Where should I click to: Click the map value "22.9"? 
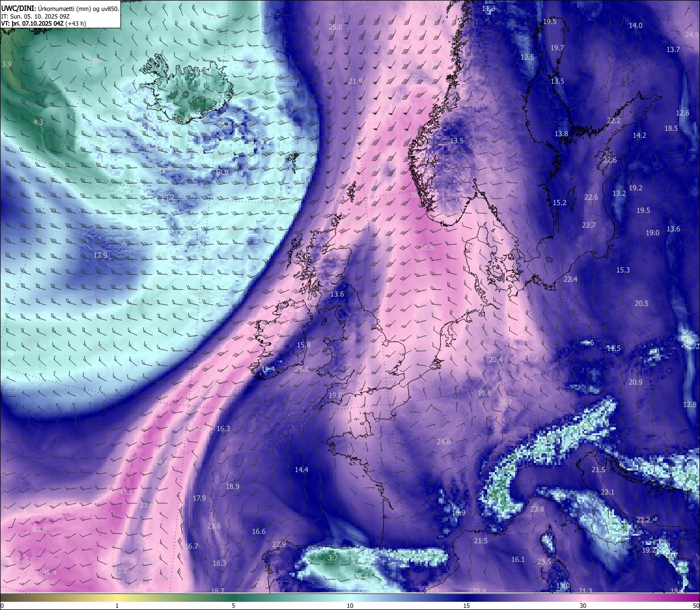pos(279,545)
